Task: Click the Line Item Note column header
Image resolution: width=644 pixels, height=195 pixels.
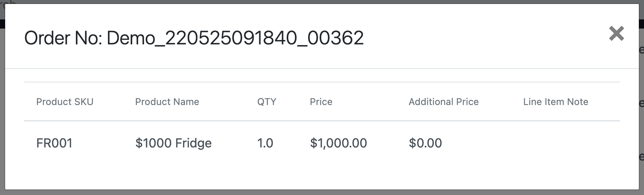Action: coord(555,102)
